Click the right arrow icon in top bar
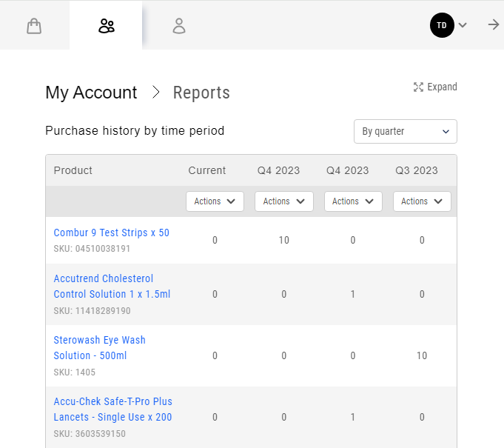504x448 pixels. (x=494, y=25)
